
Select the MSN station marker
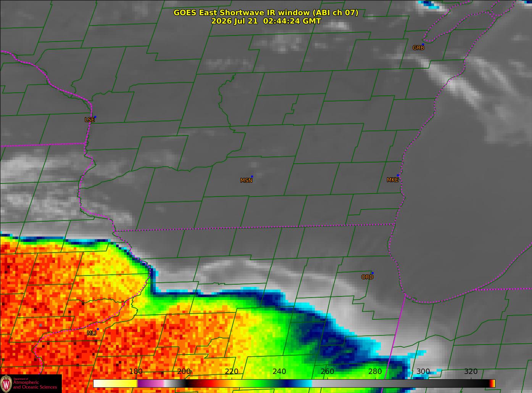coord(252,177)
